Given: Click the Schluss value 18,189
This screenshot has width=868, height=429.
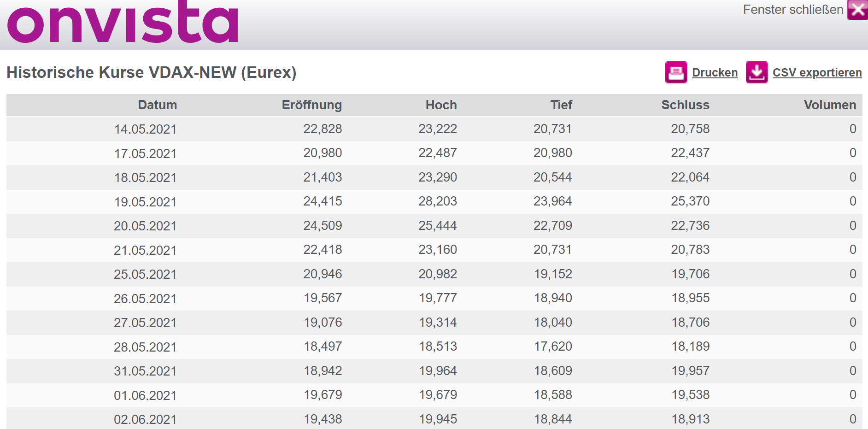Looking at the screenshot, I should (690, 347).
